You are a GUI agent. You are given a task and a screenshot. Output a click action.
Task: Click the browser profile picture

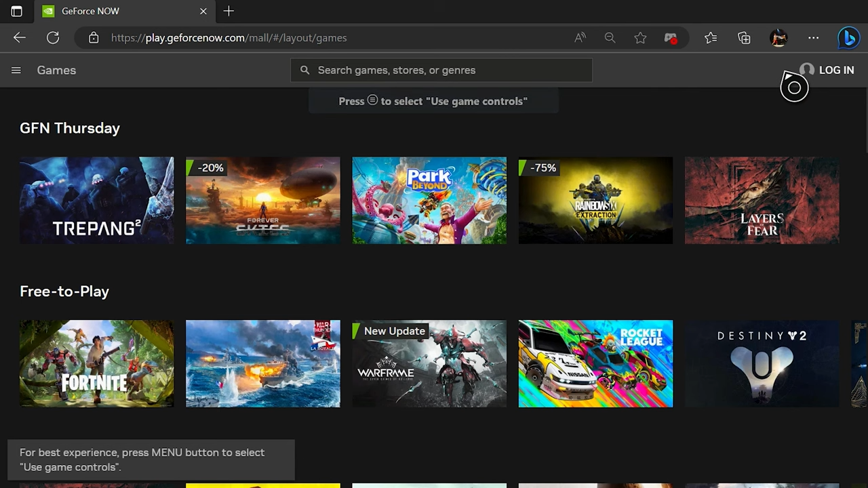(x=778, y=38)
